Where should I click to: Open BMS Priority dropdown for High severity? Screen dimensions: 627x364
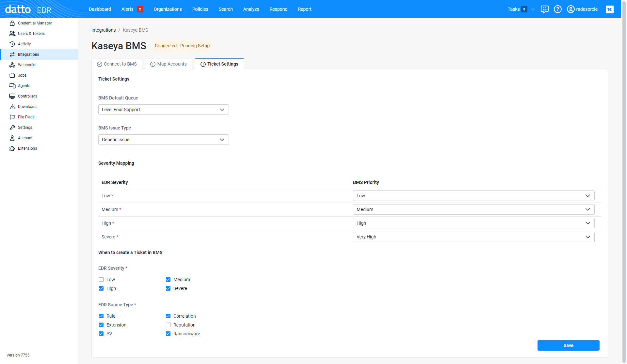coord(474,223)
